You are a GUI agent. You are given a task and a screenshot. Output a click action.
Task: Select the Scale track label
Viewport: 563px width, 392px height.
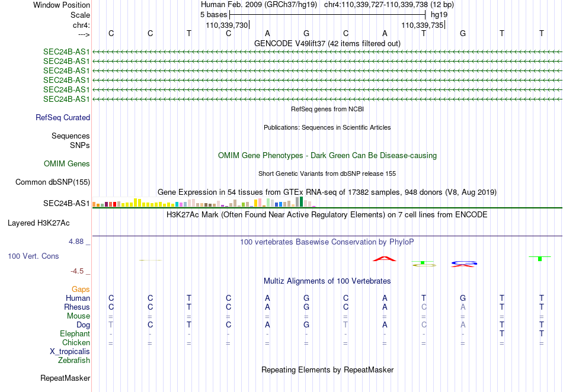pyautogui.click(x=80, y=15)
